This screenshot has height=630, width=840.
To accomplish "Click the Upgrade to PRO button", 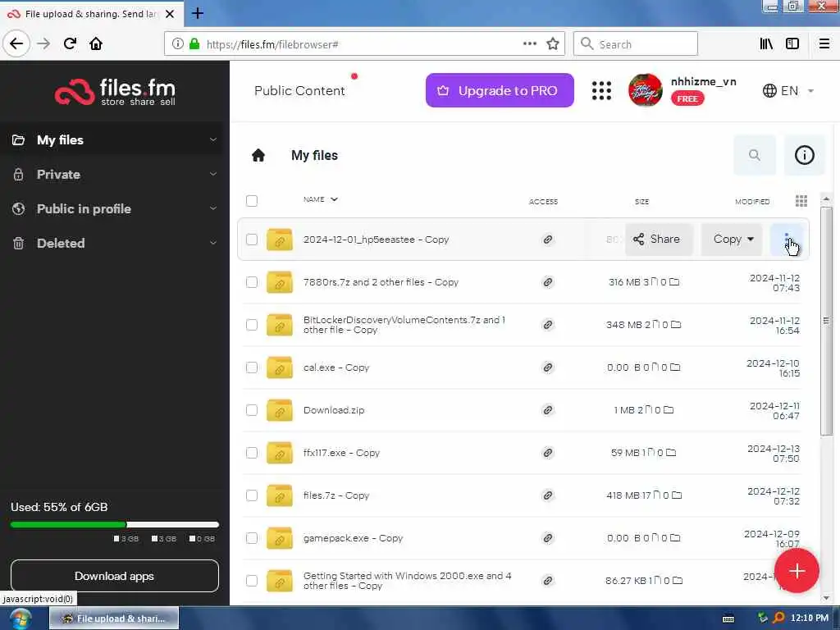I will pyautogui.click(x=500, y=90).
